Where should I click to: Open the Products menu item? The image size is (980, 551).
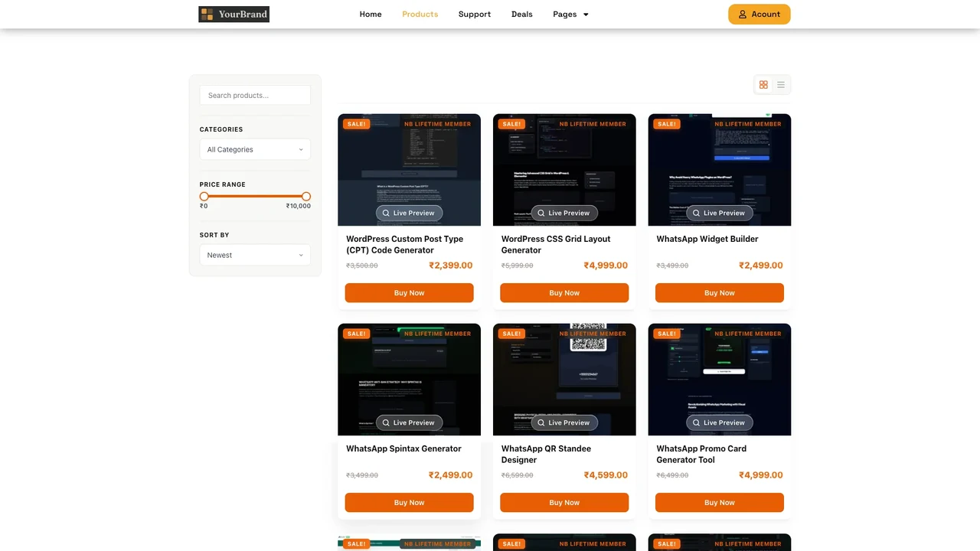(x=420, y=15)
